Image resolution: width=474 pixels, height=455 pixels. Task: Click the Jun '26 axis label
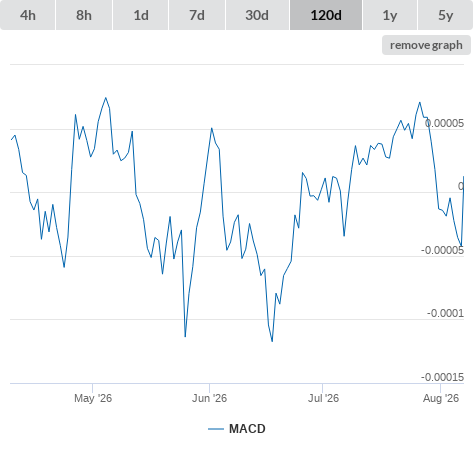pos(209,398)
